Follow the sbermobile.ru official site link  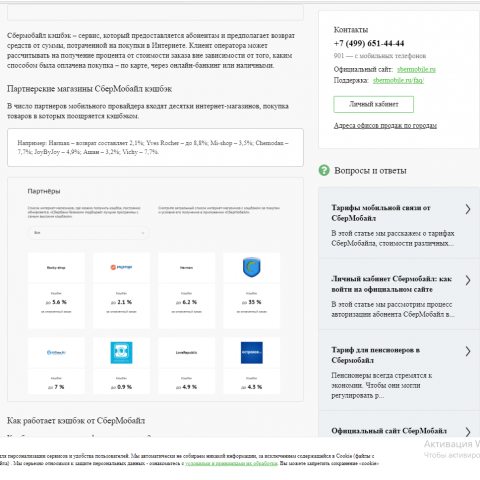416,69
